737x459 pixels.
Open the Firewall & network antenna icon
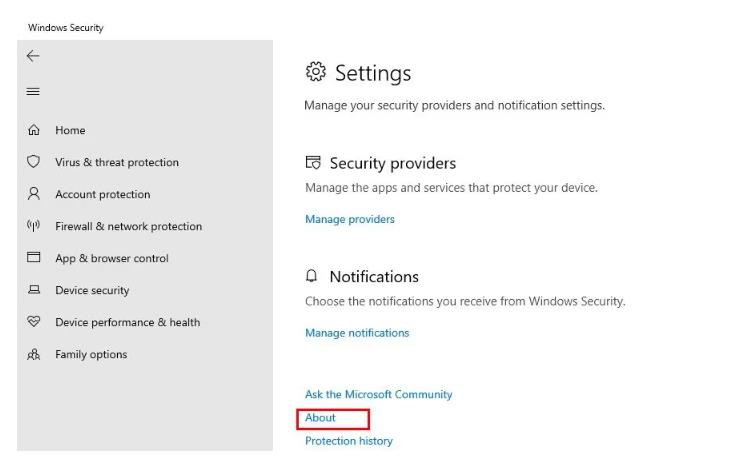click(x=33, y=226)
